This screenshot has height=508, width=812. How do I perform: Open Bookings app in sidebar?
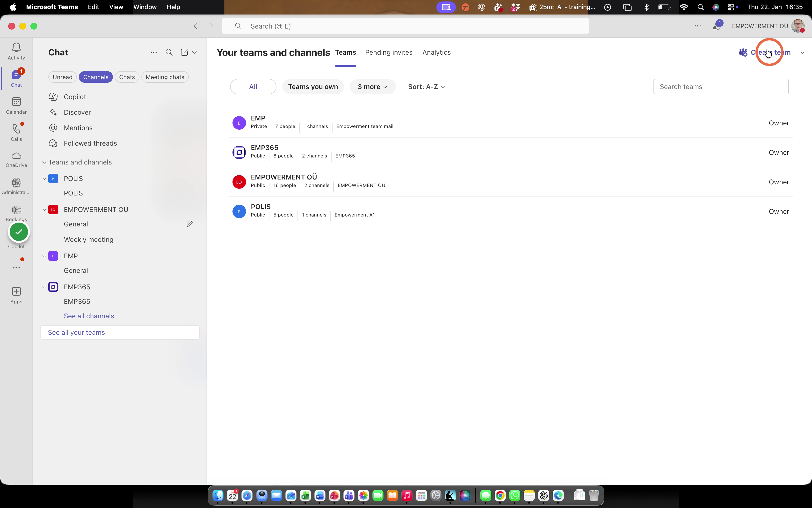(16, 214)
